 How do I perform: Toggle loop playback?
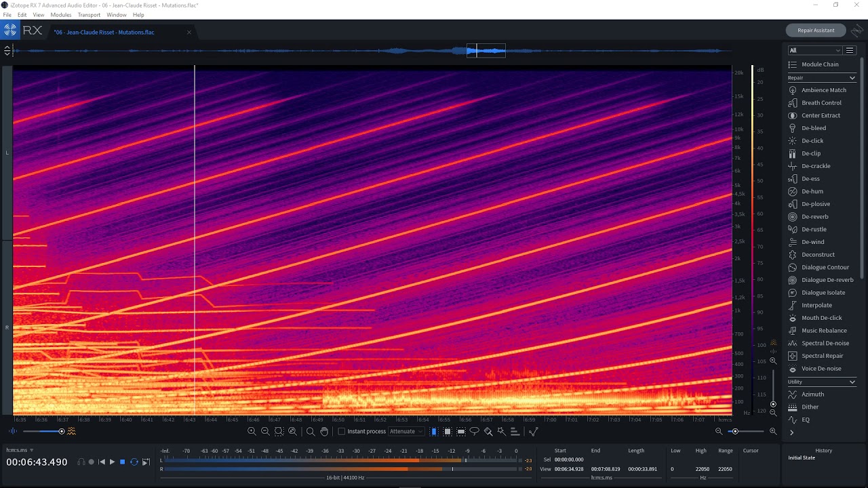[134, 462]
